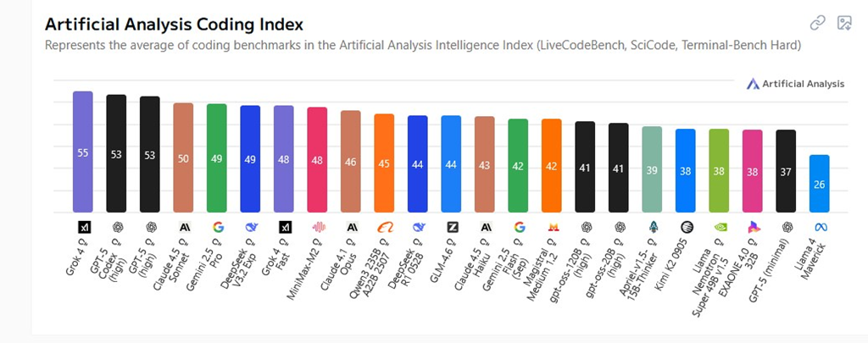Click the green Gemini 2.5 Pro bar
The width and height of the screenshot is (868, 343).
[217, 157]
